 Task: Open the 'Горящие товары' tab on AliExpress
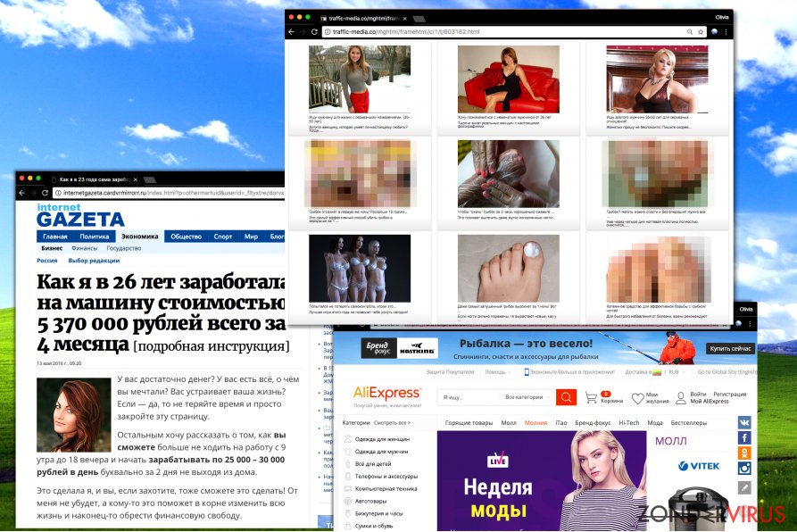pos(469,423)
